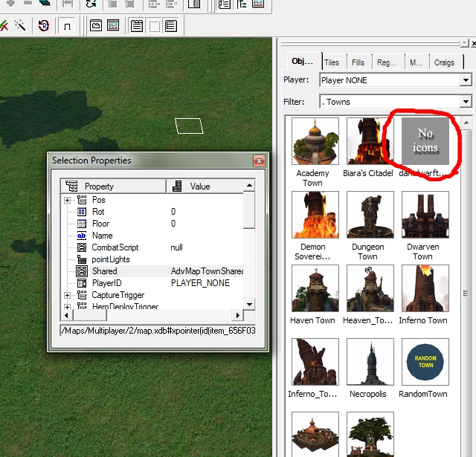476x457 pixels.
Task: Expand the Pos property node
Action: tap(67, 200)
